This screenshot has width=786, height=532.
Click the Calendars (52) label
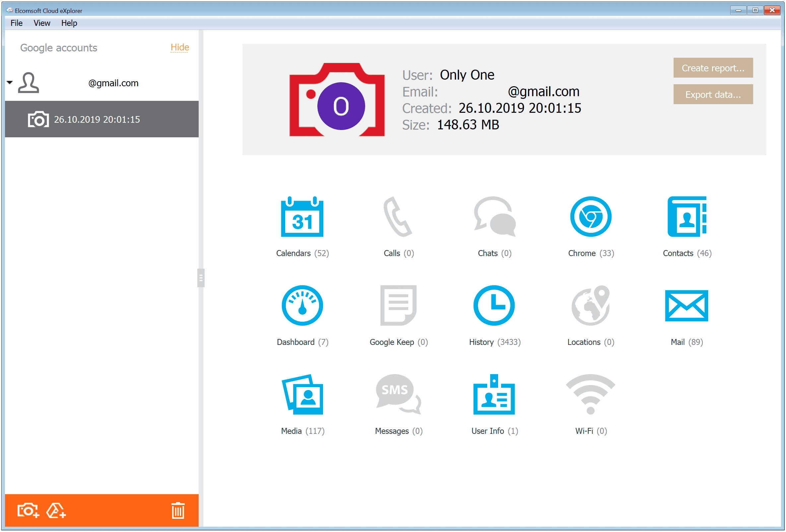(x=302, y=253)
